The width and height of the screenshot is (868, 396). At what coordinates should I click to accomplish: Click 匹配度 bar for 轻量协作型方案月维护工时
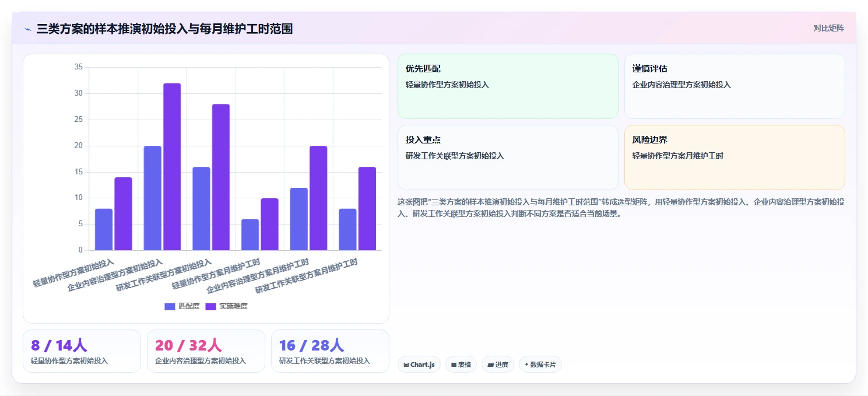pyautogui.click(x=250, y=235)
